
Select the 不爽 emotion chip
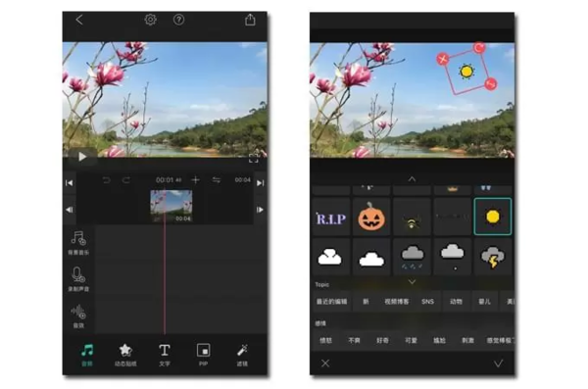354,340
